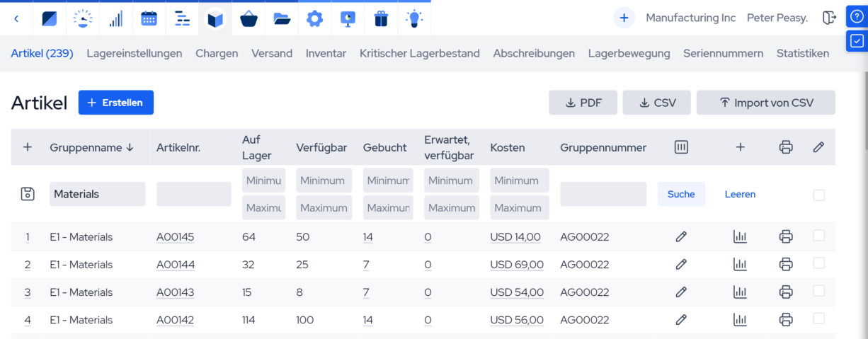Open column chooser icon in table header
This screenshot has height=339, width=868.
pos(681,147)
